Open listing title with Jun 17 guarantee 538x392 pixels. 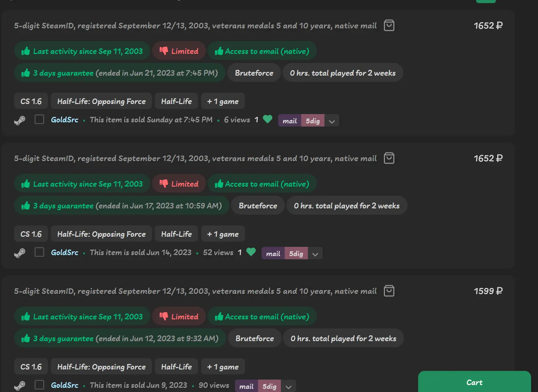195,159
